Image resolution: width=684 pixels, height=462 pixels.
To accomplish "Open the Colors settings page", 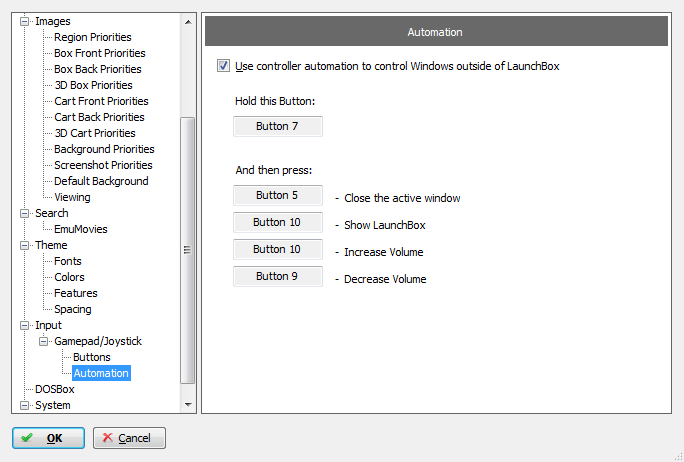I will (69, 277).
